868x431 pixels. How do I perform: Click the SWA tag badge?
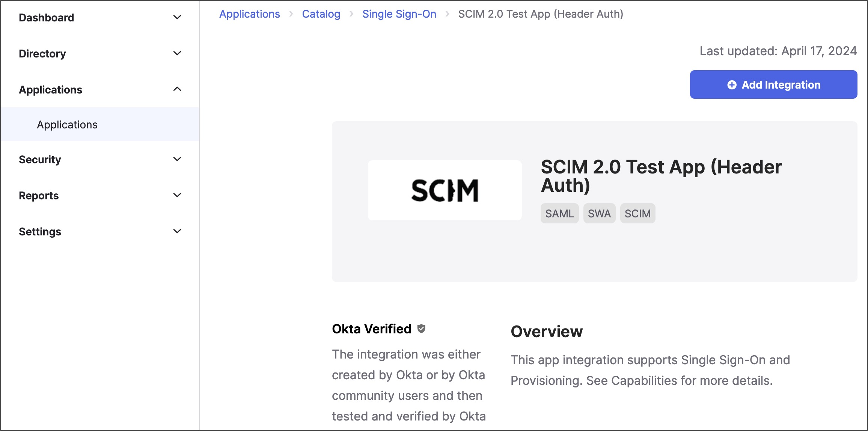(599, 214)
